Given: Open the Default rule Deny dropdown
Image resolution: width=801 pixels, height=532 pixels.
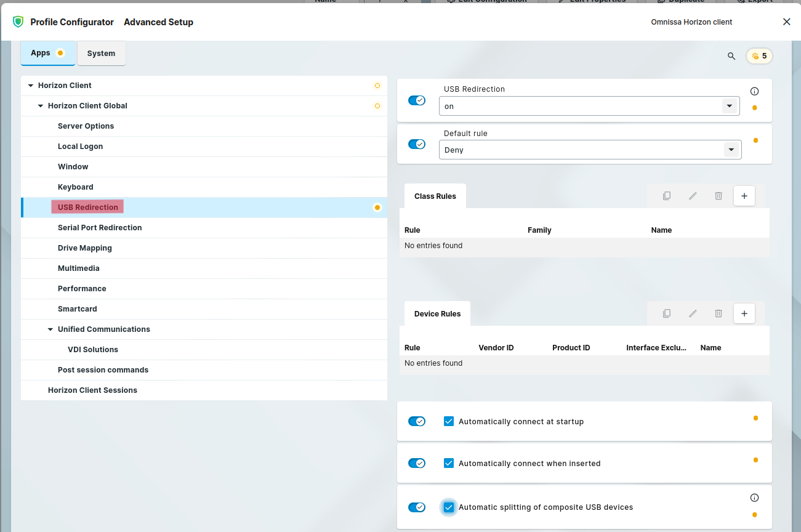Looking at the screenshot, I should click(x=730, y=150).
